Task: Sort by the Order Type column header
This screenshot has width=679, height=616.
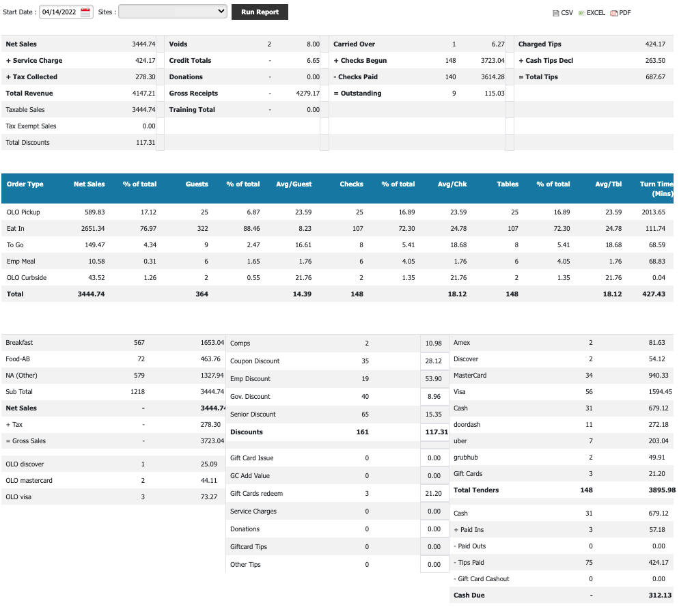Action: 25,184
